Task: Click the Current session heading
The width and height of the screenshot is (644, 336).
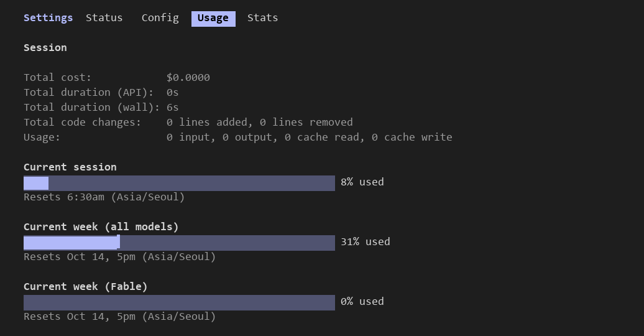Action: pyautogui.click(x=70, y=167)
